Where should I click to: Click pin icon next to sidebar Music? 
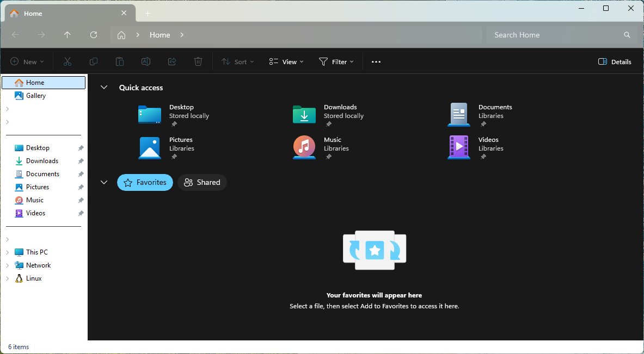(81, 200)
